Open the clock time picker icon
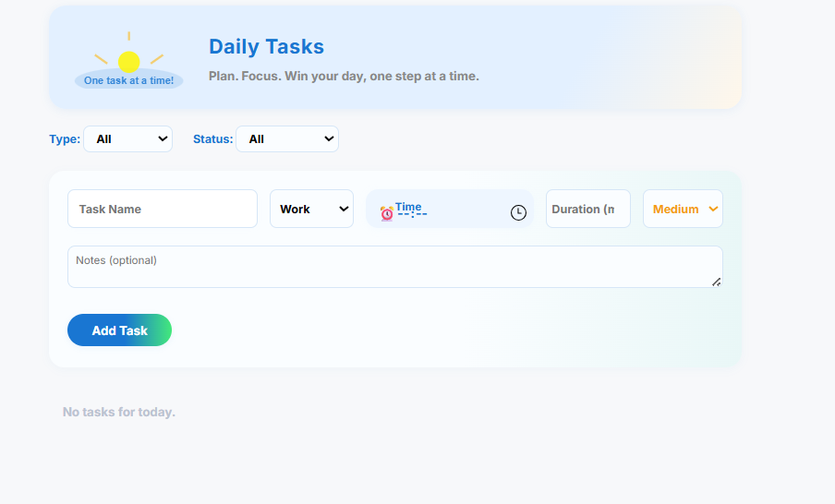The width and height of the screenshot is (835, 504). point(518,212)
